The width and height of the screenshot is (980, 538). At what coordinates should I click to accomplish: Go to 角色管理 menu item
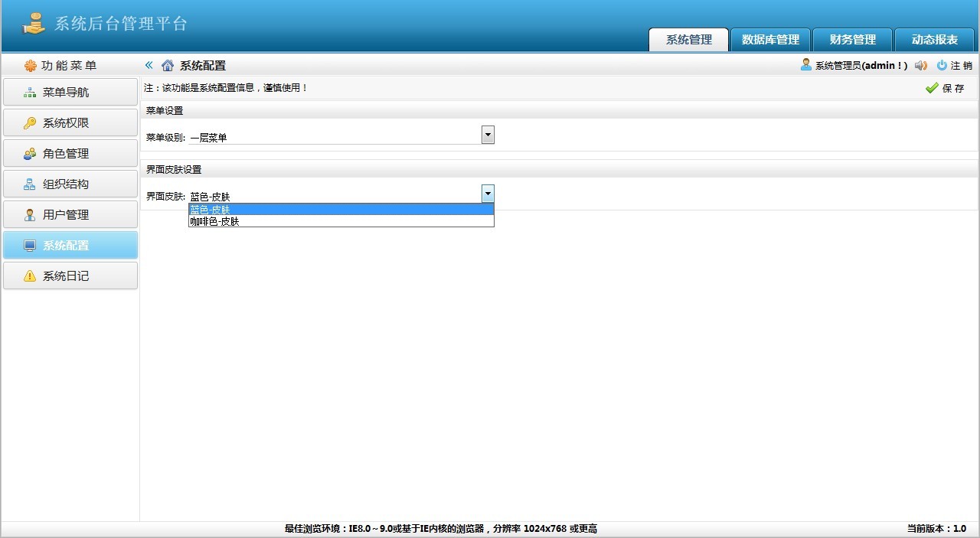coord(70,153)
